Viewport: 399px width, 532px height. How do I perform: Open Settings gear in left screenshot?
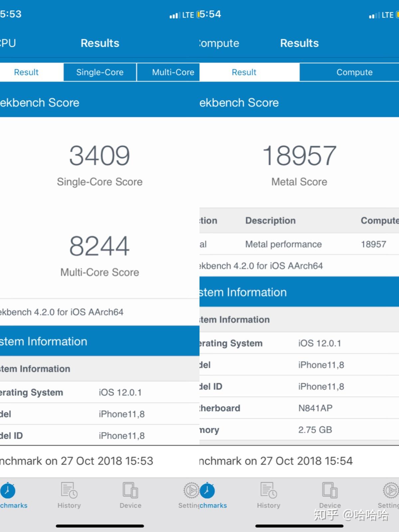click(191, 490)
